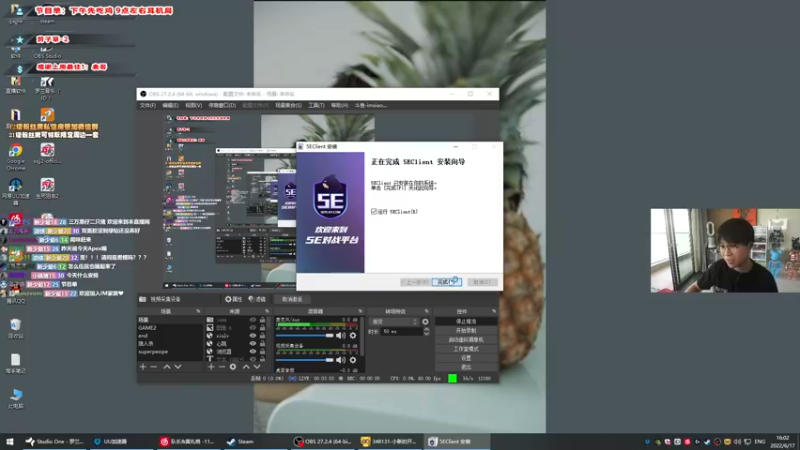Open the 视频采集设备 audio settings gear

coord(353,360)
